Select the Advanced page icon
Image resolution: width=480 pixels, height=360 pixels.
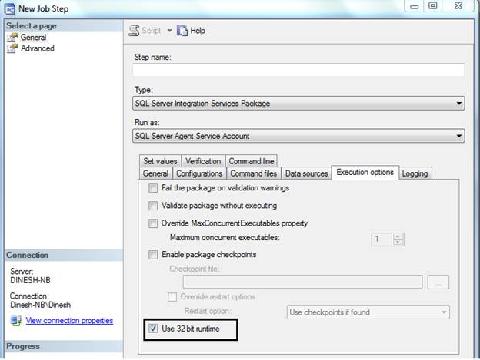pos(13,48)
